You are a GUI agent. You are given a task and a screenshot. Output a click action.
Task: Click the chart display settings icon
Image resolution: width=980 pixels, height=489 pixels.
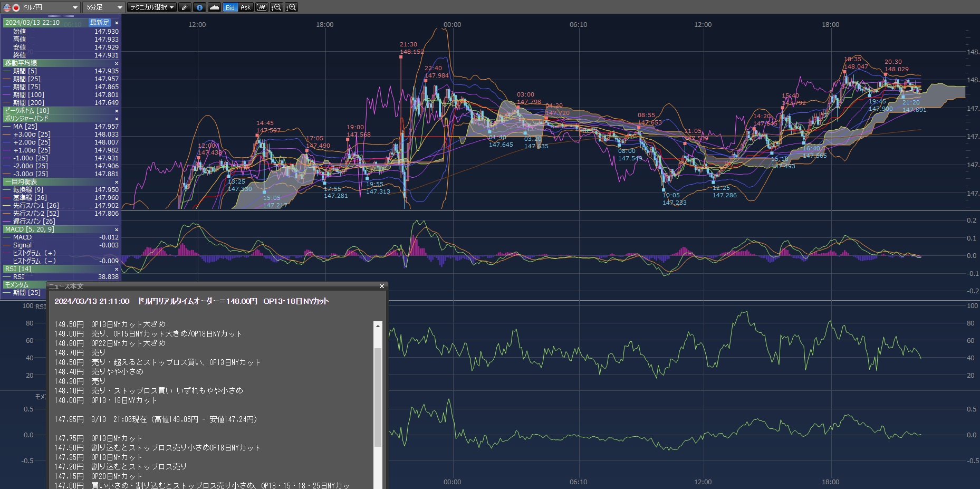coord(262,7)
